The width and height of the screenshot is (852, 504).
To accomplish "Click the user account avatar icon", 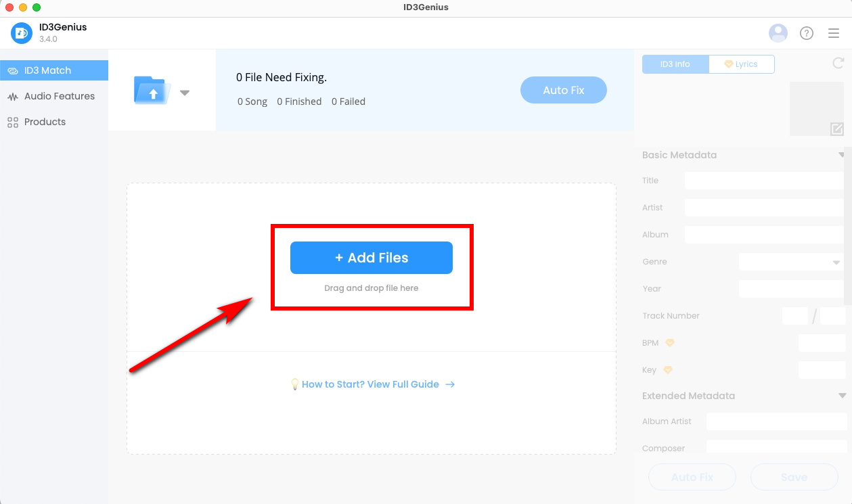I will click(x=778, y=32).
